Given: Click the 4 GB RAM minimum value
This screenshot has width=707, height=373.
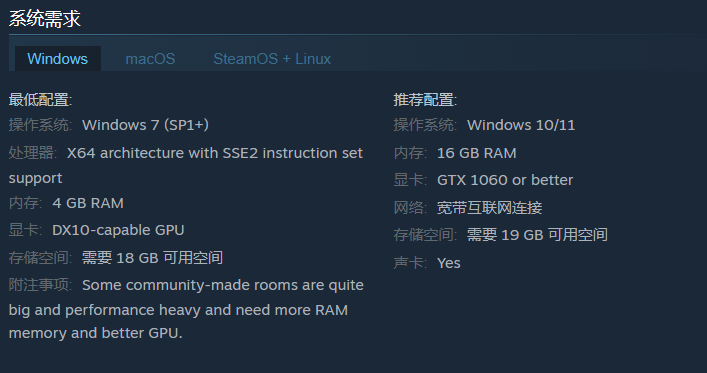Looking at the screenshot, I should point(88,203).
